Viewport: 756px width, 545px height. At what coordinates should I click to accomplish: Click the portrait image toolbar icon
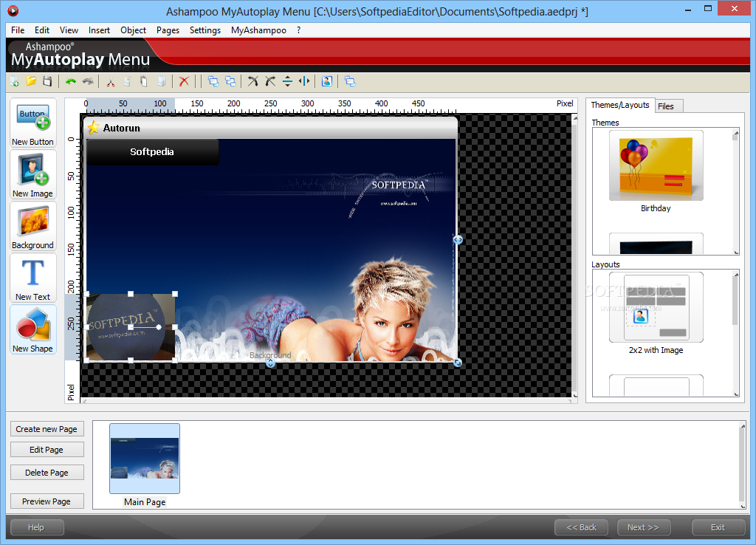327,81
